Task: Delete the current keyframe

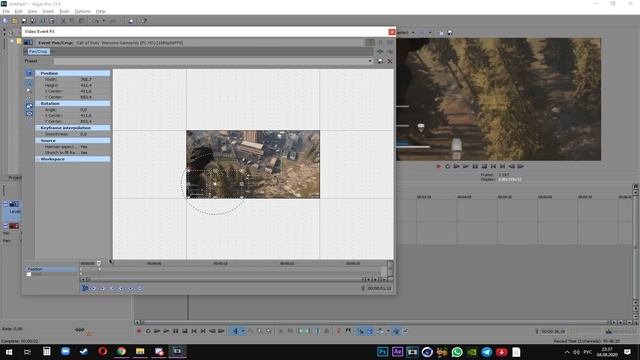Action: coord(140,288)
